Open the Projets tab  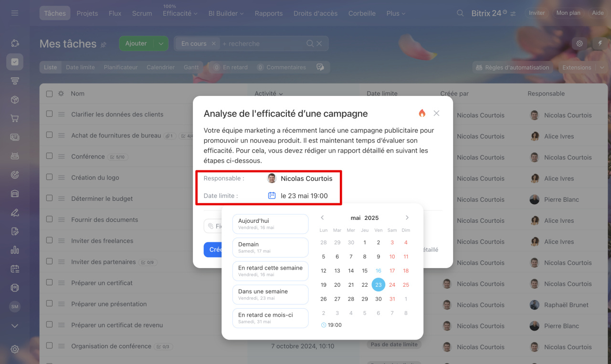tap(87, 13)
